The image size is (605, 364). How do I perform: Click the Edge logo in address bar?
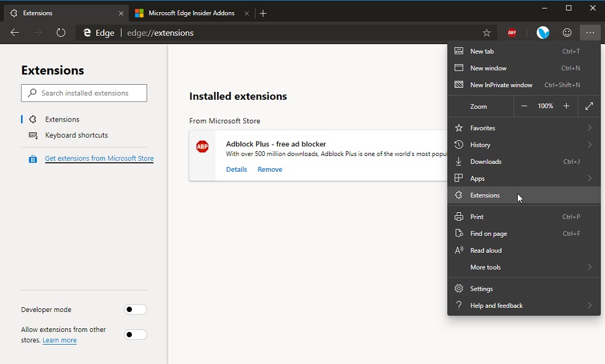point(87,33)
